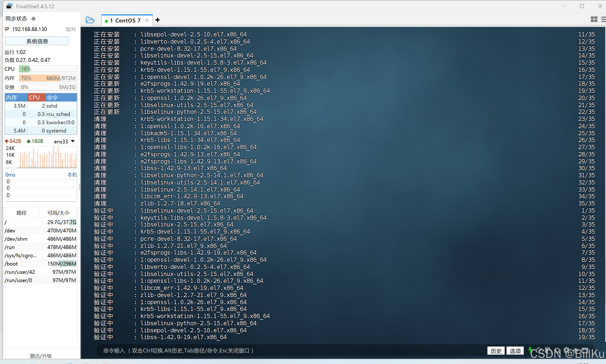Open the 历史 history button
The width and height of the screenshot is (606, 364).
496,351
